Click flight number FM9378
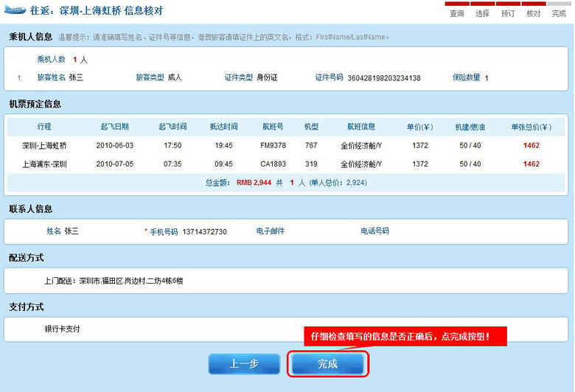This screenshot has height=392, width=575. [273, 145]
